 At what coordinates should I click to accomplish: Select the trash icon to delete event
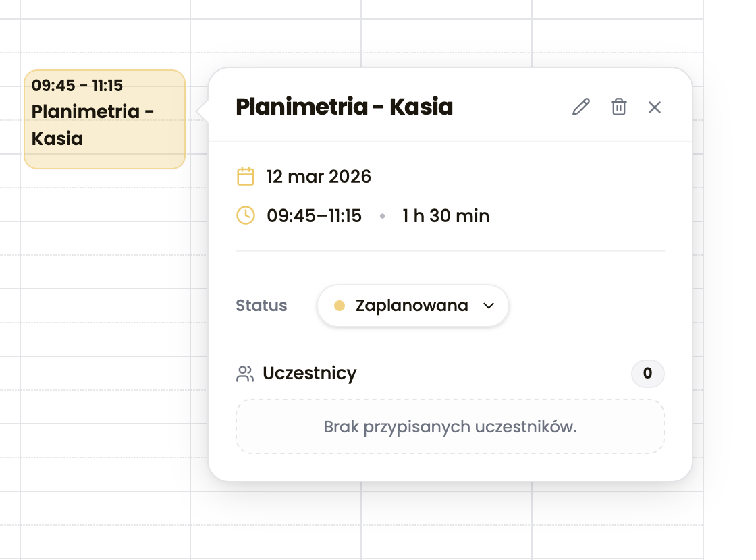click(618, 107)
